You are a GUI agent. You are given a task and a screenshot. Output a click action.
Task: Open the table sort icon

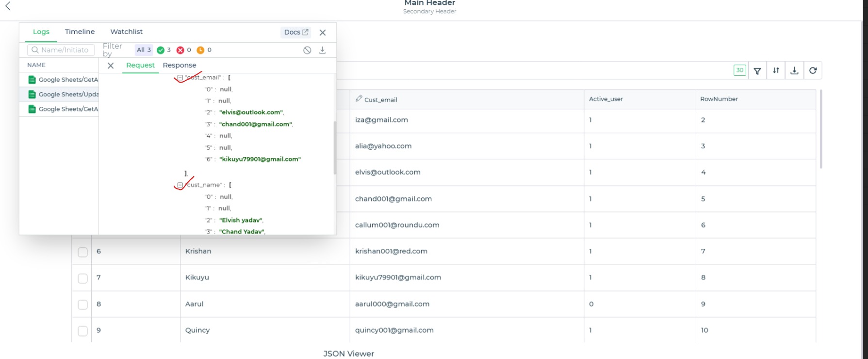click(x=776, y=70)
